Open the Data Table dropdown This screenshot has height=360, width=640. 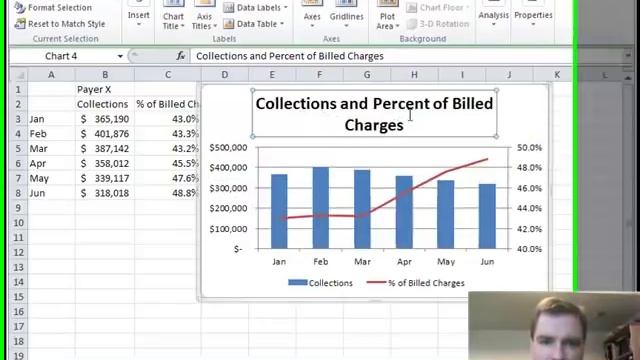[x=254, y=24]
